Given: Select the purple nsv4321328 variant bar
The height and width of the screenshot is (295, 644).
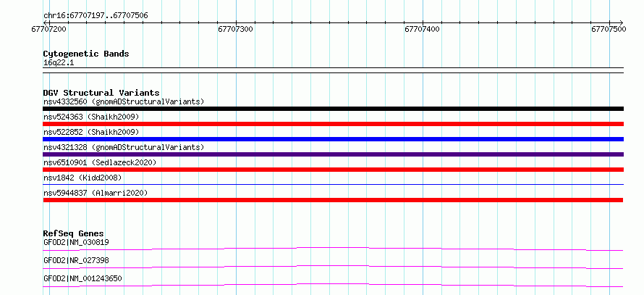Looking at the screenshot, I should (x=333, y=154).
